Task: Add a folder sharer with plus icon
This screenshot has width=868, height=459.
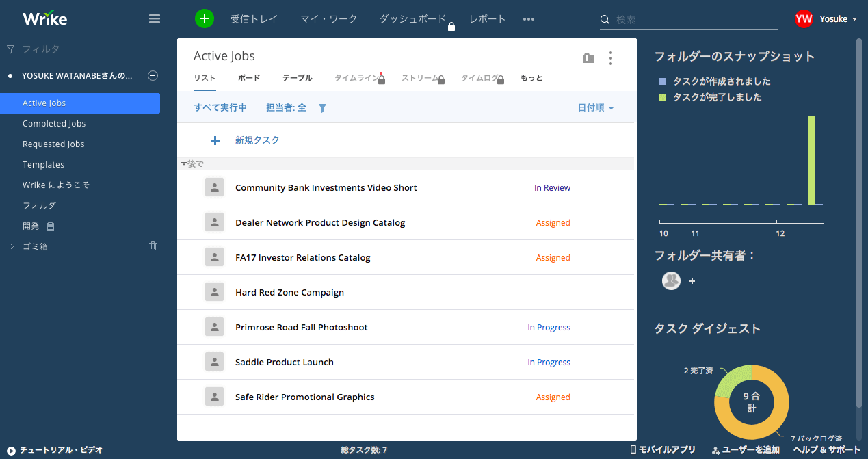Action: (x=692, y=281)
